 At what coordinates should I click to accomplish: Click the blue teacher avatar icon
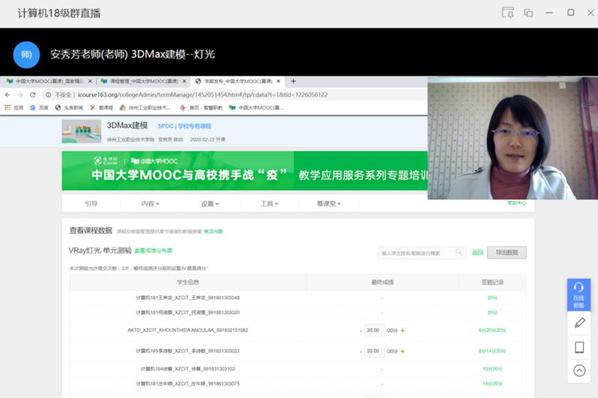[26, 55]
